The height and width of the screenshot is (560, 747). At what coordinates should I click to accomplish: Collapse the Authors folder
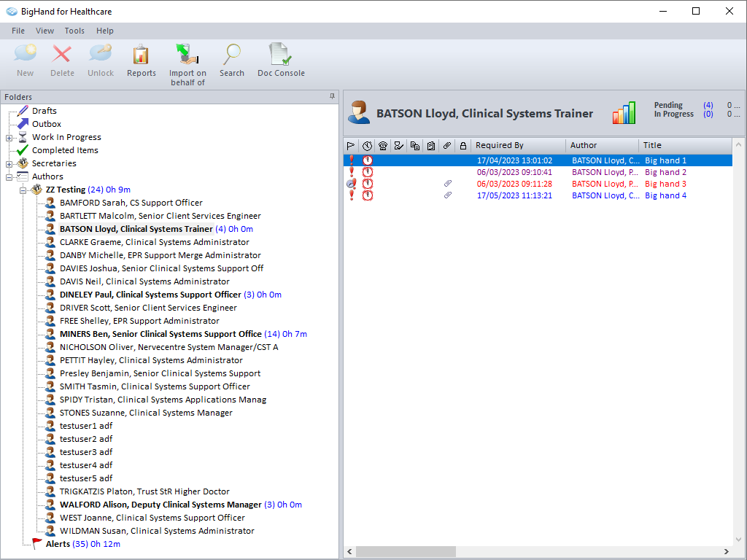(9, 177)
